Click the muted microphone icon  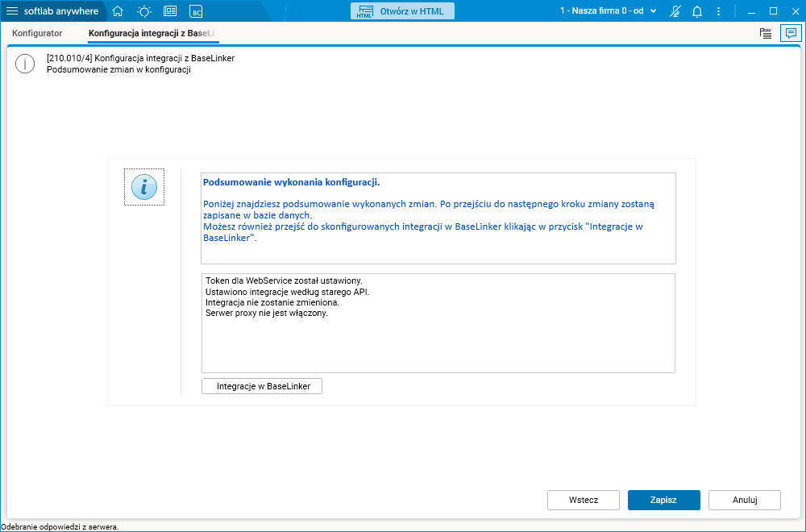point(675,11)
